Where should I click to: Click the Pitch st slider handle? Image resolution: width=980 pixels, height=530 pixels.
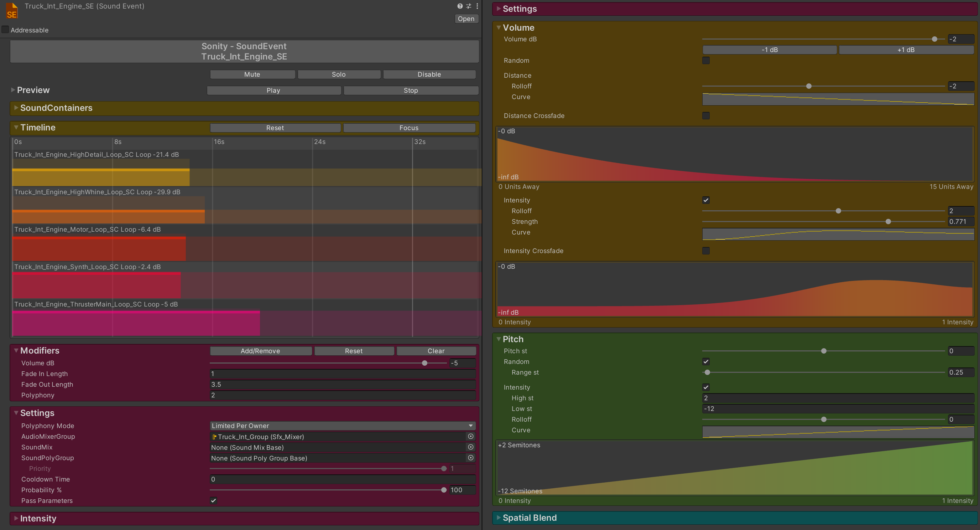pyautogui.click(x=824, y=351)
